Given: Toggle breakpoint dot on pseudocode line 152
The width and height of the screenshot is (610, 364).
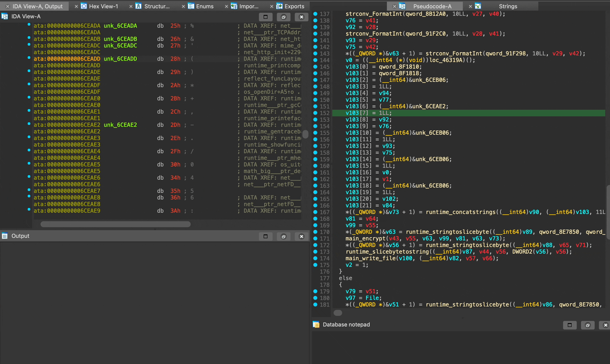Looking at the screenshot, I should [315, 113].
